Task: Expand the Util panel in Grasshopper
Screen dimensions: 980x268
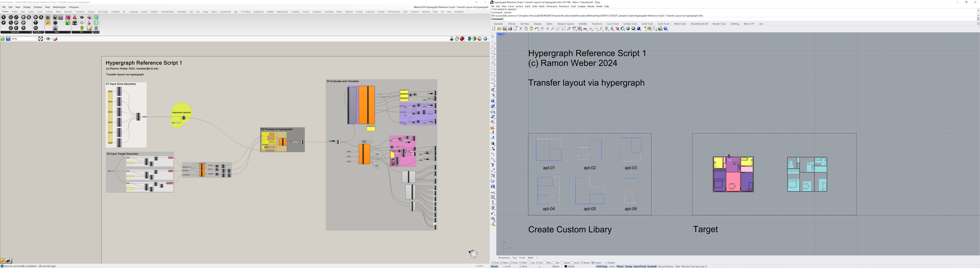Action: [x=91, y=32]
